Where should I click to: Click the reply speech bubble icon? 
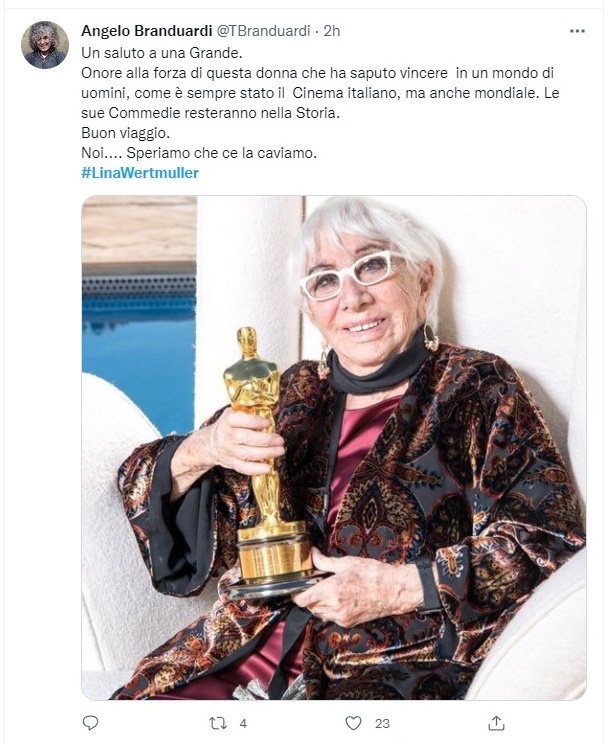[90, 723]
